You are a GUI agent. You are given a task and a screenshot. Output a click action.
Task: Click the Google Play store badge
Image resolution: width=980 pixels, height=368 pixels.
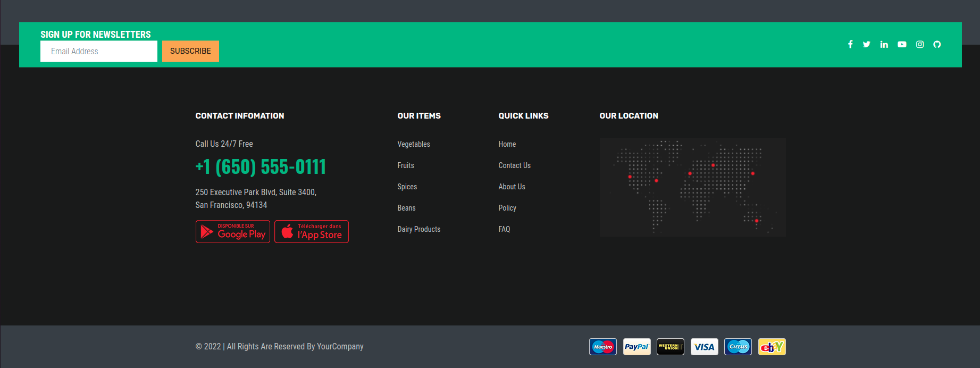(x=233, y=232)
